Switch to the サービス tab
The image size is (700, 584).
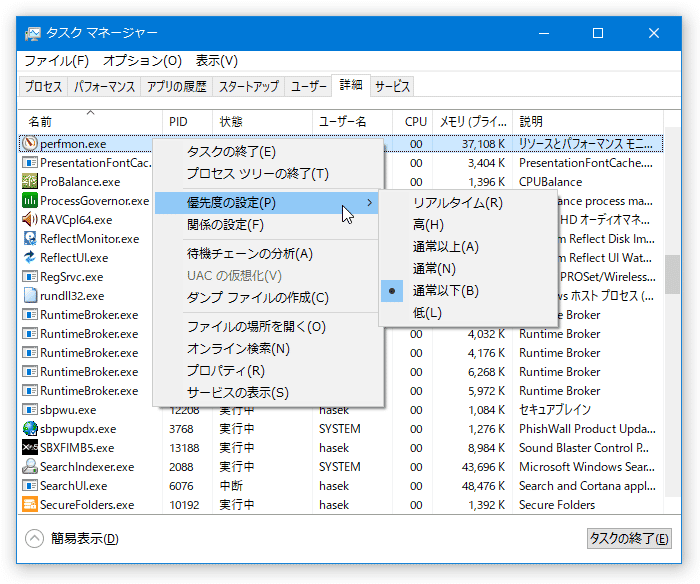click(392, 86)
